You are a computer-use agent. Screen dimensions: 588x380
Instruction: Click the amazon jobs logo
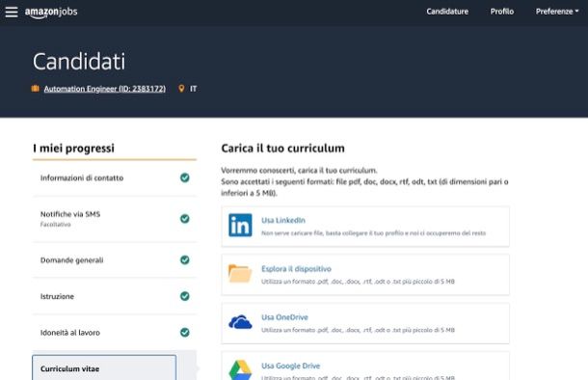pyautogui.click(x=51, y=13)
